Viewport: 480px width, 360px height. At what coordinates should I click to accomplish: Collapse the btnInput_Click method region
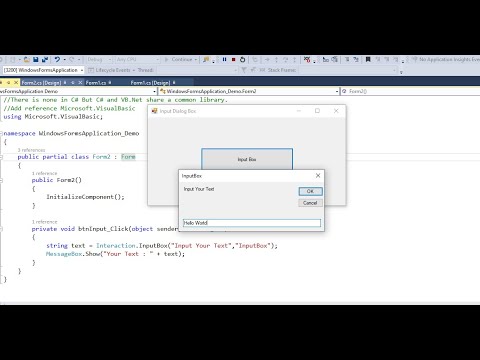(1, 229)
